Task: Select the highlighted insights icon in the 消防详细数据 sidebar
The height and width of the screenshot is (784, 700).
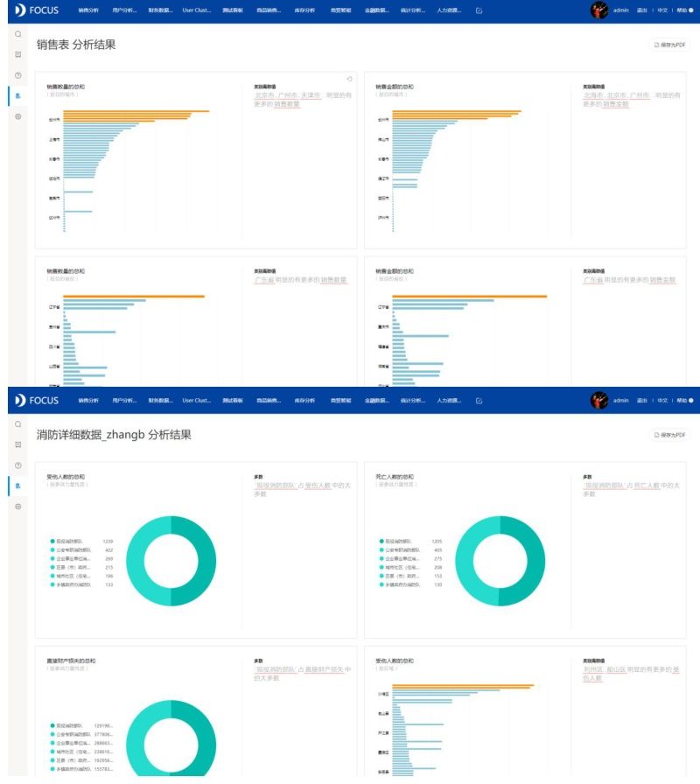Action: click(18, 486)
